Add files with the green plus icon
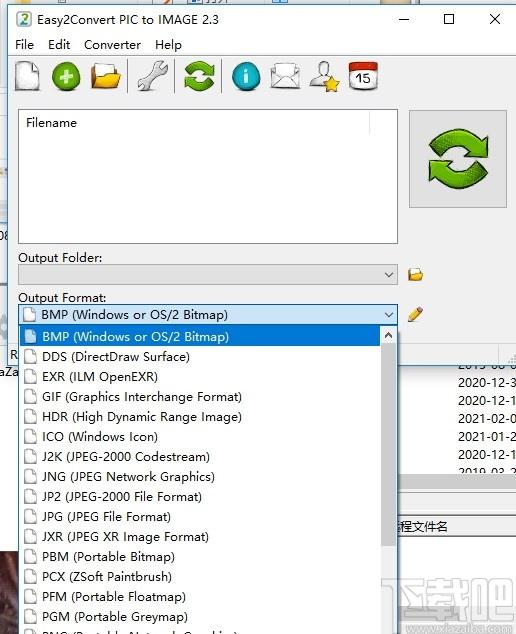The width and height of the screenshot is (516, 634). [66, 76]
